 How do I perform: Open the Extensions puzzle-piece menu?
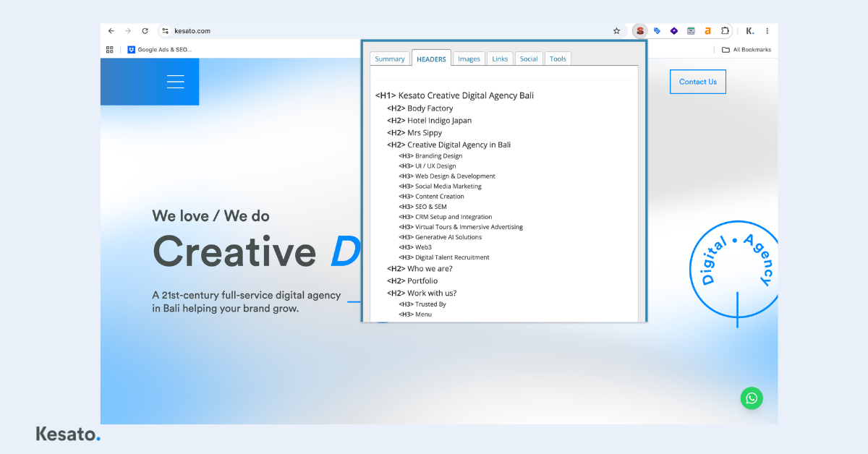[725, 31]
